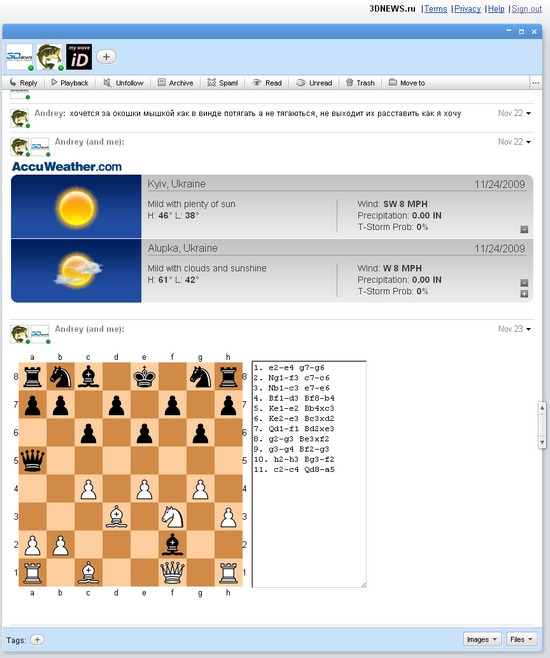Image resolution: width=550 pixels, height=658 pixels.
Task: Unfollow this wave
Action: [123, 83]
